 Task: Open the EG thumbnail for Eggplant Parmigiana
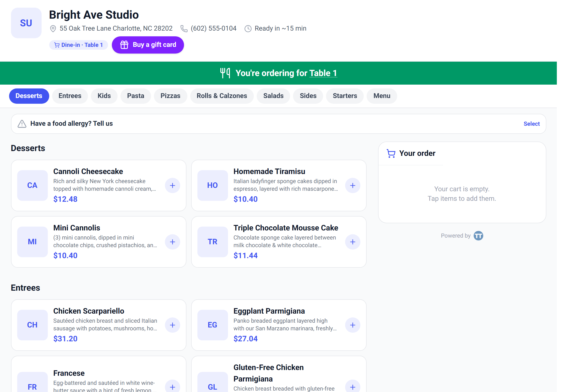tap(213, 325)
